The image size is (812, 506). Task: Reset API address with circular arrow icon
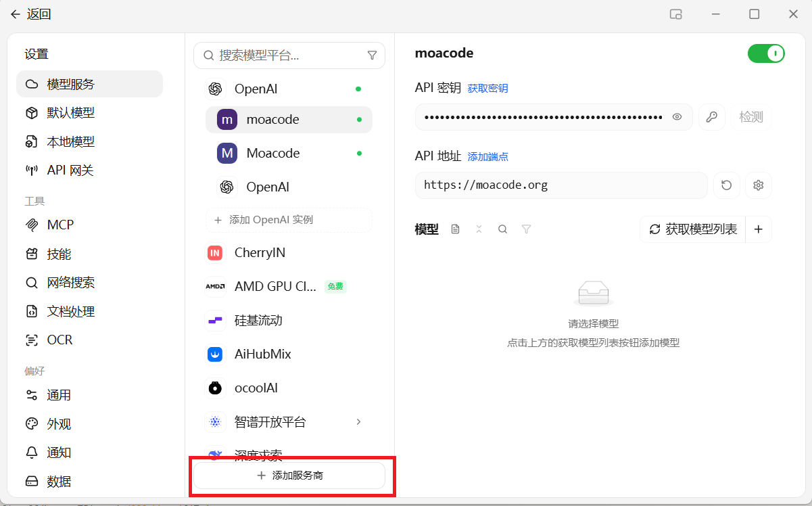click(x=727, y=185)
